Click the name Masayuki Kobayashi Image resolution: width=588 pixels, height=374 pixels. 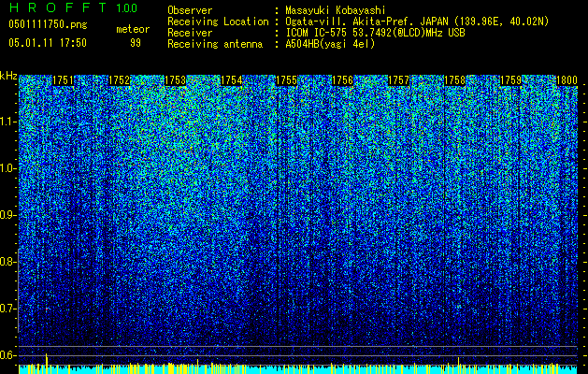[336, 10]
